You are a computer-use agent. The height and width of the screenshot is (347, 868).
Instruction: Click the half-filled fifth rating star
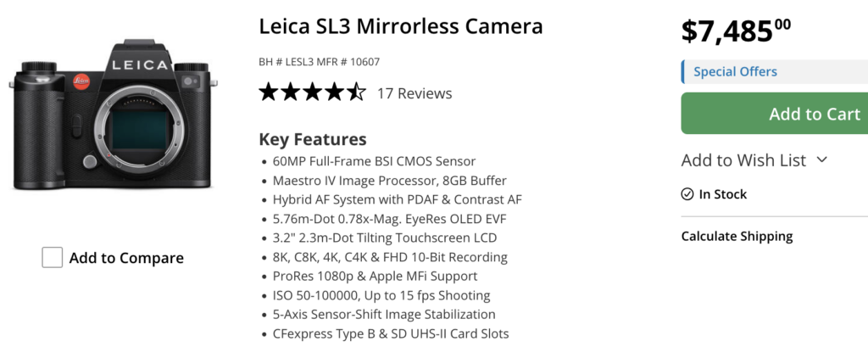[x=357, y=92]
